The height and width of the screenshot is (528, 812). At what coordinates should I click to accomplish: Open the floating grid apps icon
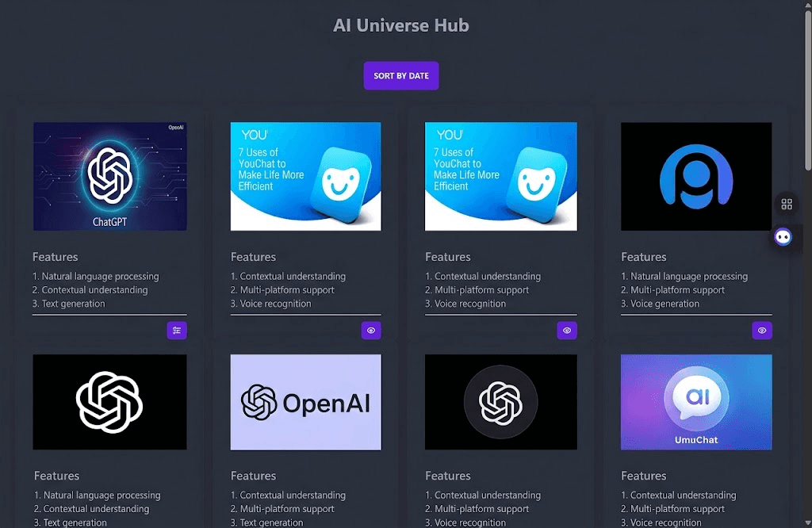click(x=787, y=204)
